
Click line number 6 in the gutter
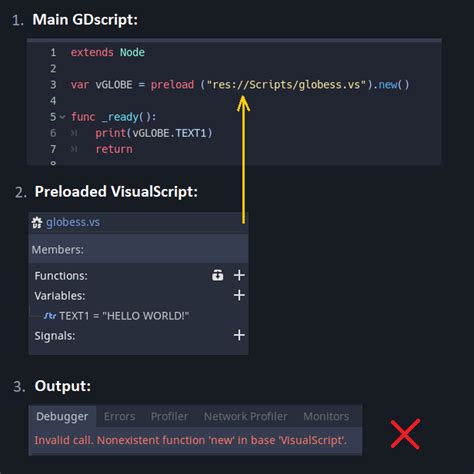[53, 133]
